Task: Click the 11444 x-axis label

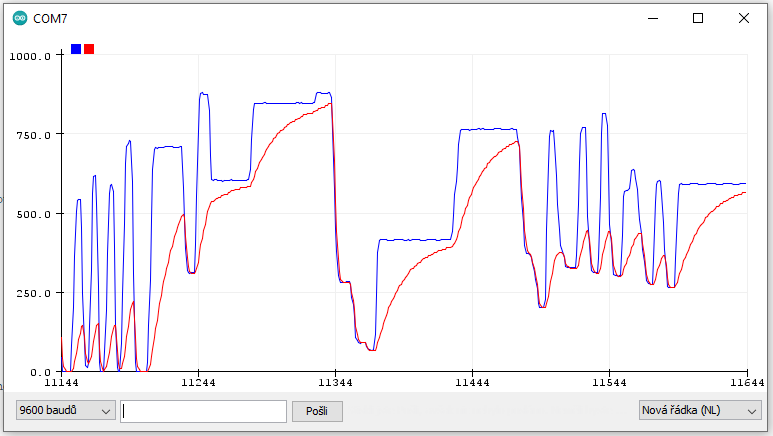Action: tap(472, 383)
